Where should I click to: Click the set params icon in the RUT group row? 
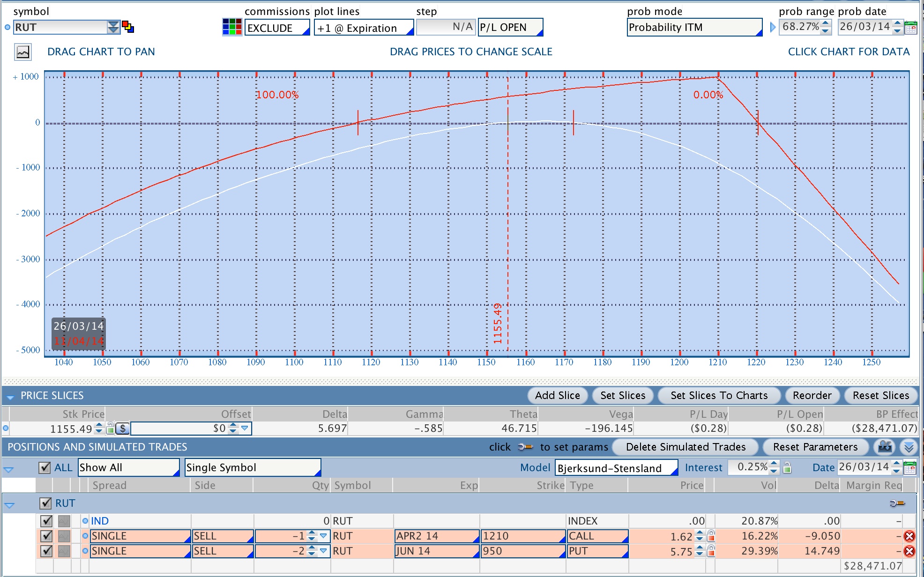[897, 503]
